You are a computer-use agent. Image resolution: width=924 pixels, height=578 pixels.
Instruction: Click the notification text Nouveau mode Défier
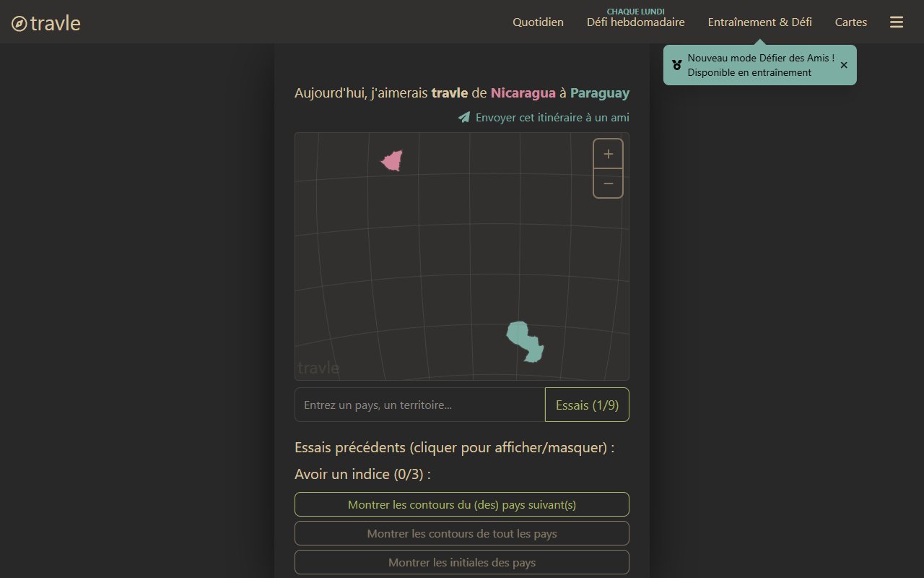click(761, 65)
